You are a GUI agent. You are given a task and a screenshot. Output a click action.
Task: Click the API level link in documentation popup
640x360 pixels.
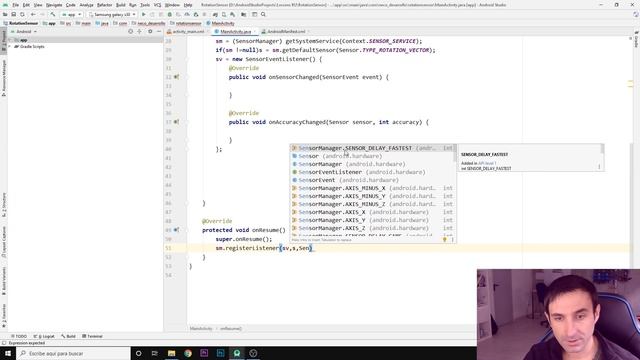tap(487, 163)
